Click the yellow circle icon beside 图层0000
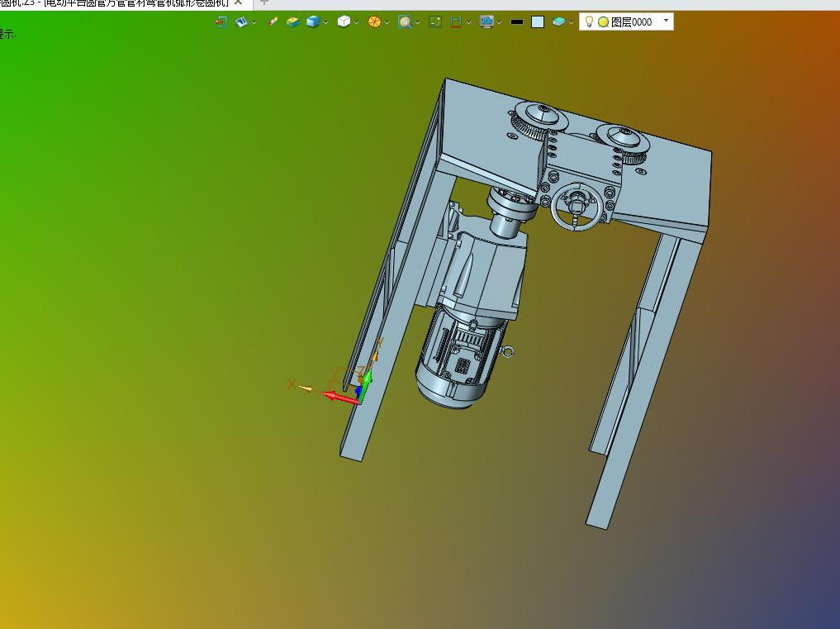 point(603,22)
